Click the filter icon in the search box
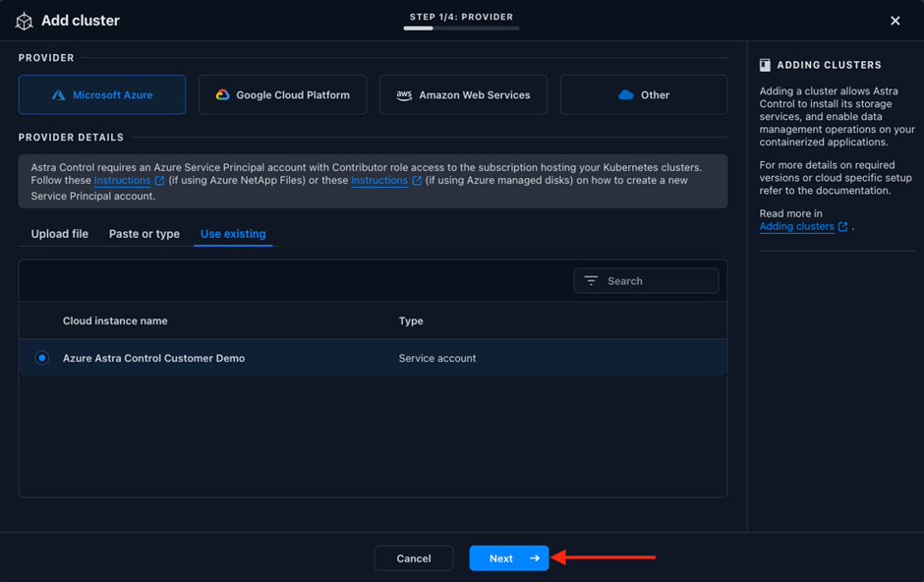The width and height of the screenshot is (924, 582). [591, 281]
